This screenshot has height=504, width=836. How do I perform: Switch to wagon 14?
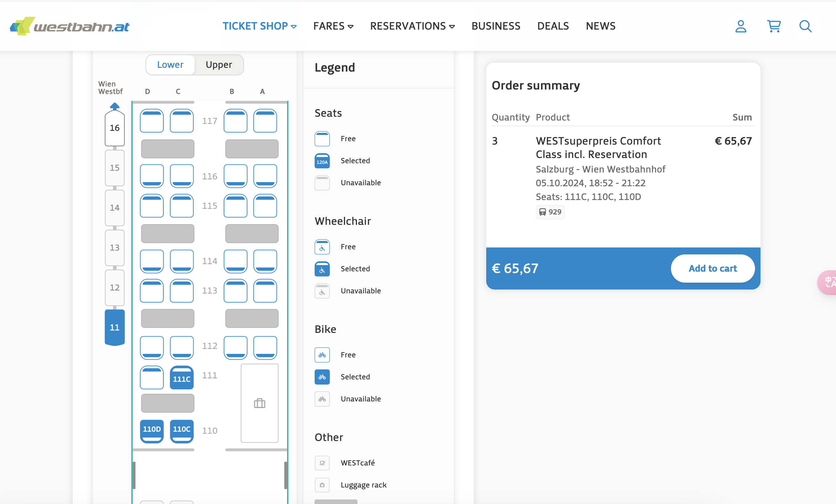(x=114, y=208)
